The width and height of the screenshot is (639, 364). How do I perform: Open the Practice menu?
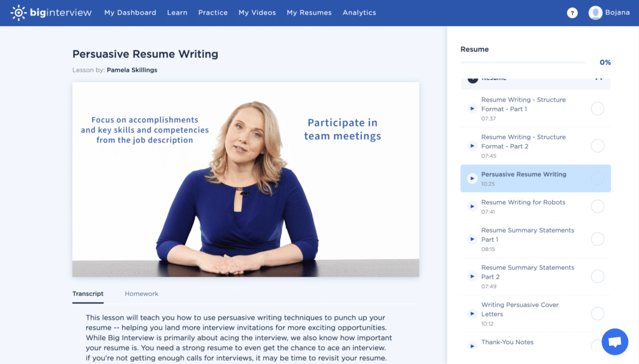click(213, 12)
